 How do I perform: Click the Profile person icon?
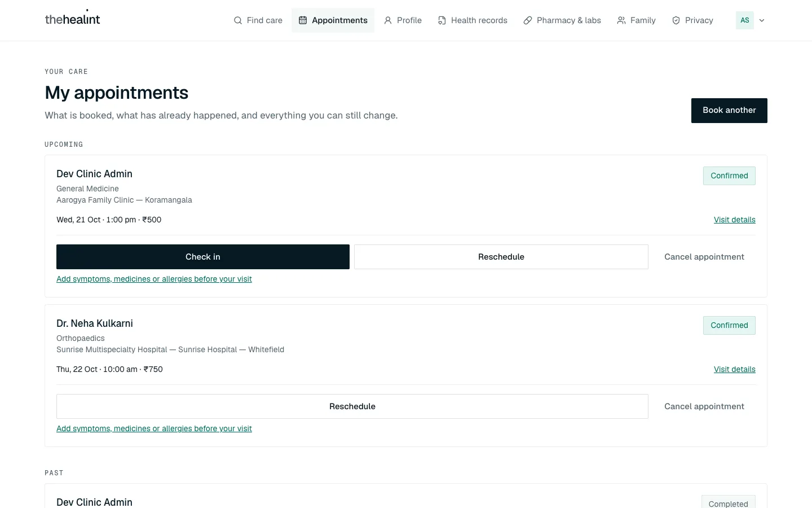388,20
